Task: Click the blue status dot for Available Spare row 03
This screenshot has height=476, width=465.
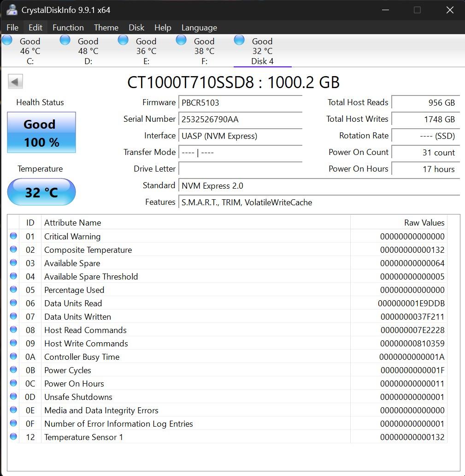Action: (13, 262)
